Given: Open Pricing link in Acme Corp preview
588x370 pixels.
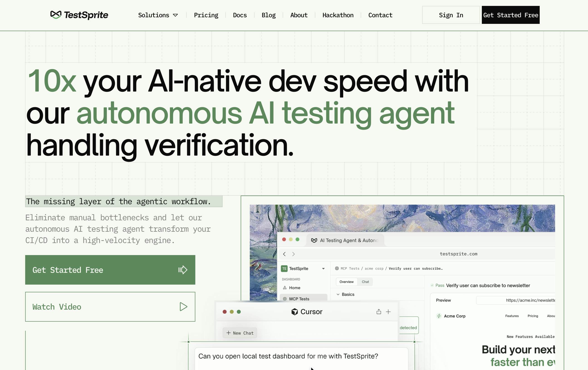Looking at the screenshot, I should pos(533,316).
